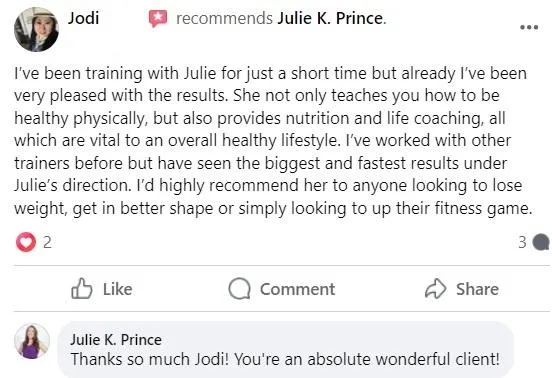Open Julie K. Prince page link in header
Image resolution: width=552 pixels, height=378 pixels.
pyautogui.click(x=331, y=18)
